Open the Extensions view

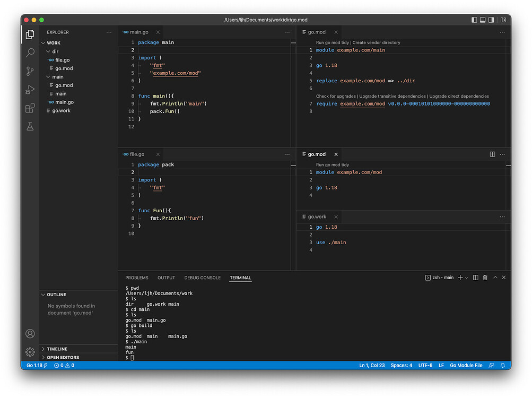[x=30, y=108]
